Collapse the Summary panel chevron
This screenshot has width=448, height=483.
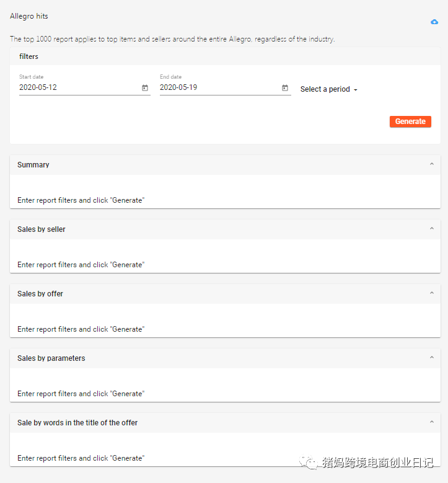pyautogui.click(x=432, y=164)
